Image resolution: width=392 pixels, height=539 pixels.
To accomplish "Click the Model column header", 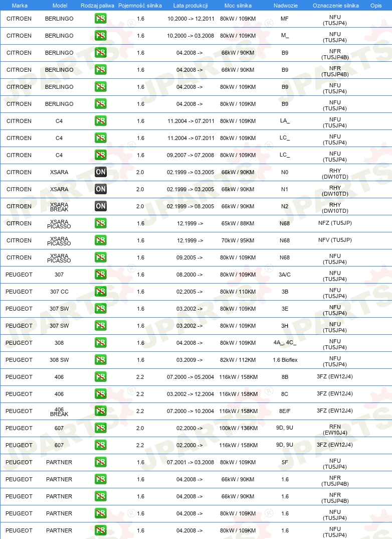I will [x=60, y=6].
